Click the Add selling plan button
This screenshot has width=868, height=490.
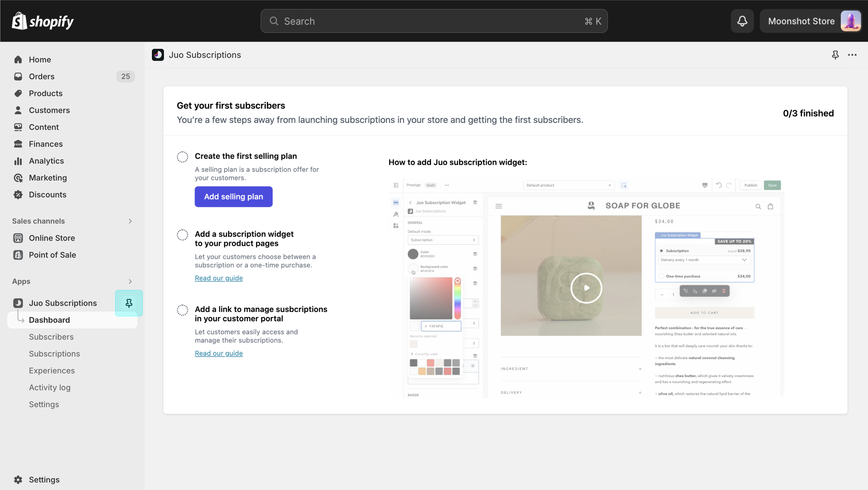point(234,196)
